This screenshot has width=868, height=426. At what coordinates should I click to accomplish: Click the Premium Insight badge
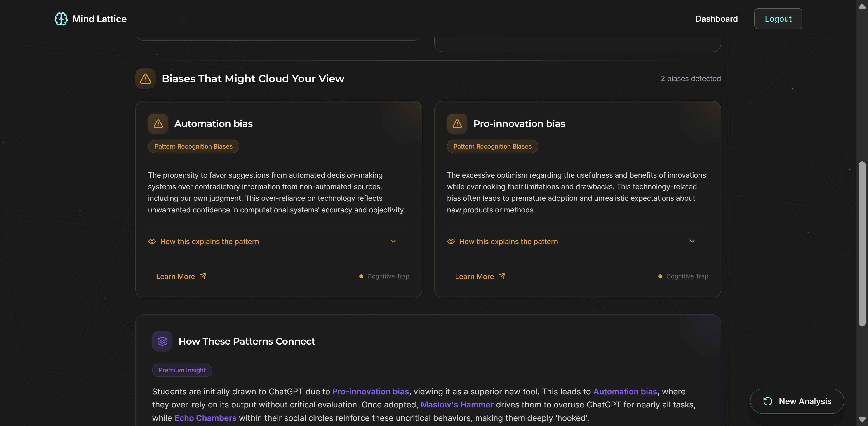(x=182, y=370)
